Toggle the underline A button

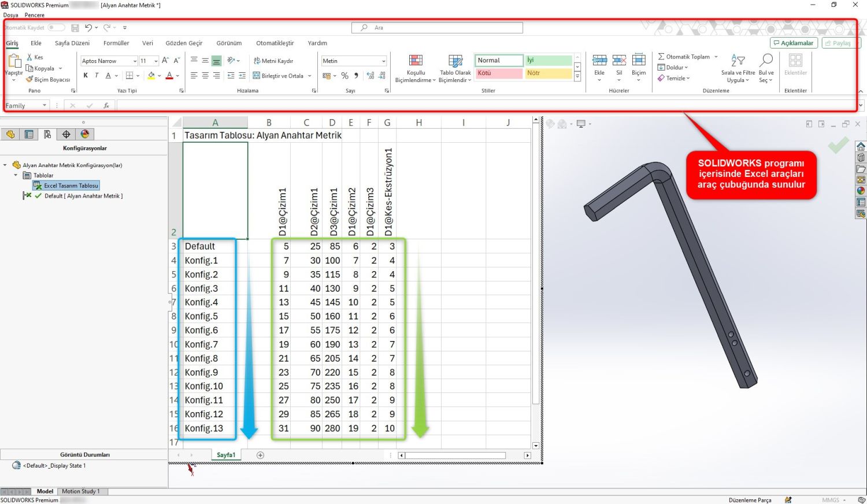click(108, 76)
